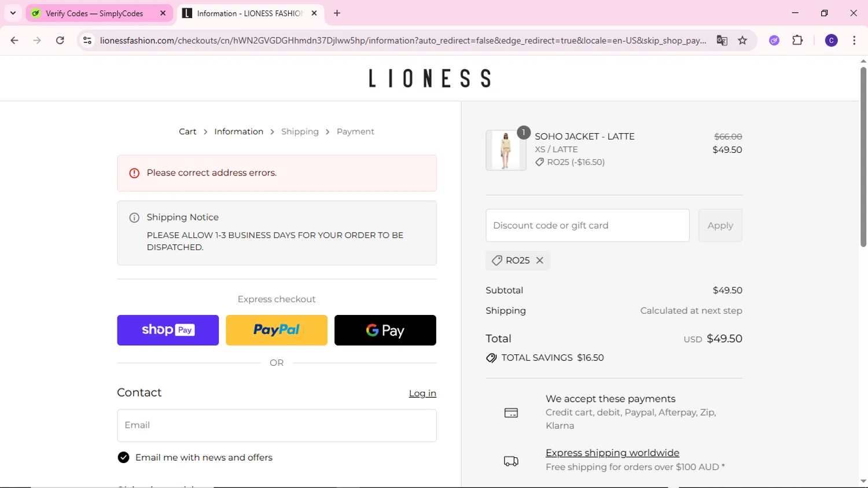Focus the Email input field
Screen dimensions: 868x488
coord(277,425)
